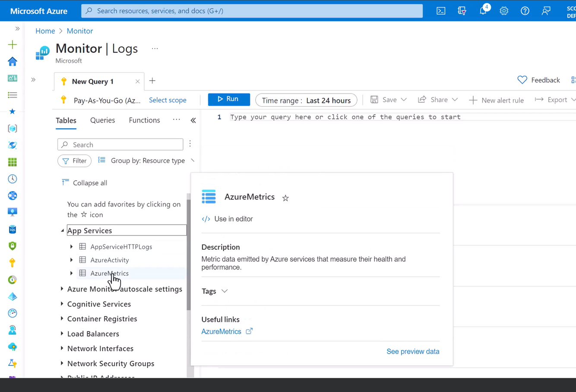
Task: Expand the AzureActivity table node
Action: click(x=71, y=260)
